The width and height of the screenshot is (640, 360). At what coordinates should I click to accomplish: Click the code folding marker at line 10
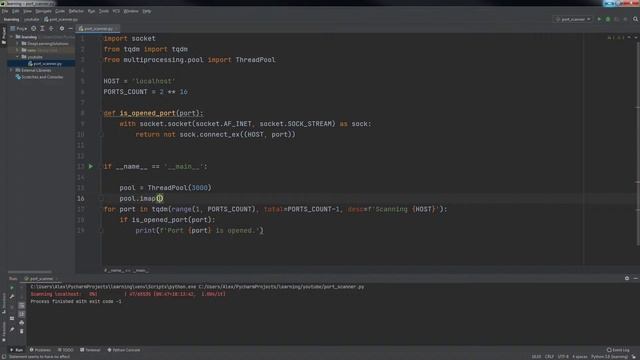[x=101, y=134]
